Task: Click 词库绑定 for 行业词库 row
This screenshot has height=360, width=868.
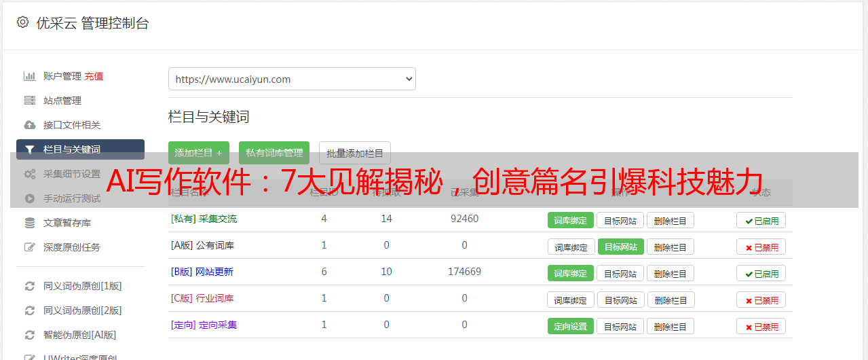Action: (x=571, y=300)
